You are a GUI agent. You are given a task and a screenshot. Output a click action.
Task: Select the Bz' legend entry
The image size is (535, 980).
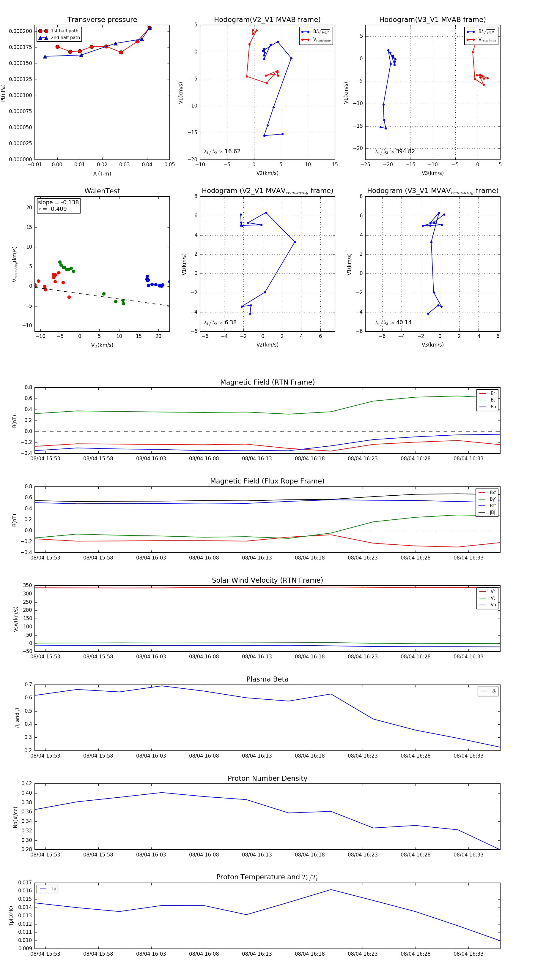[x=487, y=506]
